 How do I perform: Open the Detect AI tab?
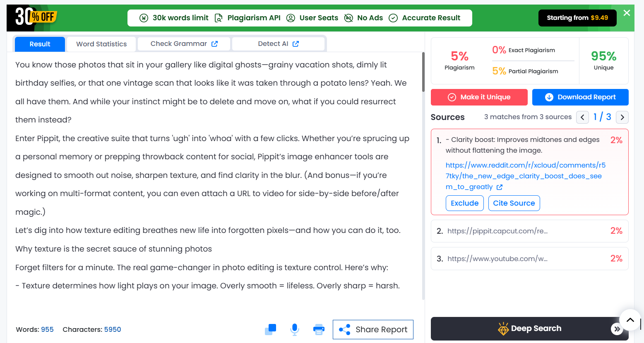278,44
